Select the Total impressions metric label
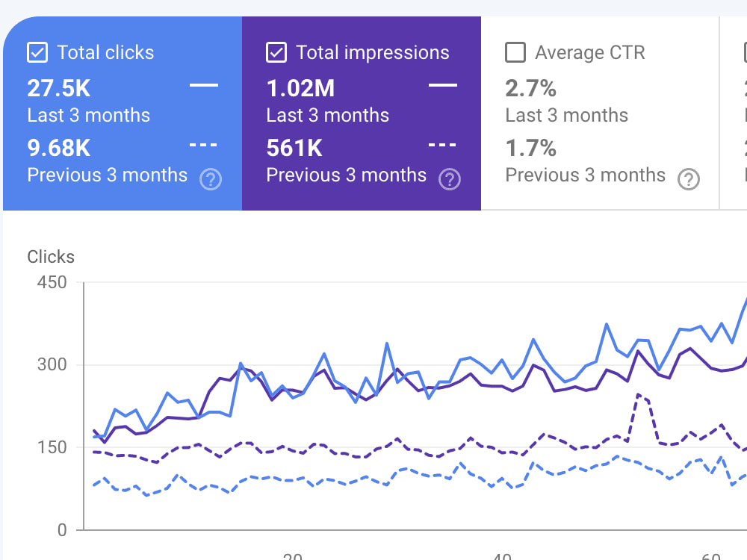747x560 pixels. (x=373, y=52)
